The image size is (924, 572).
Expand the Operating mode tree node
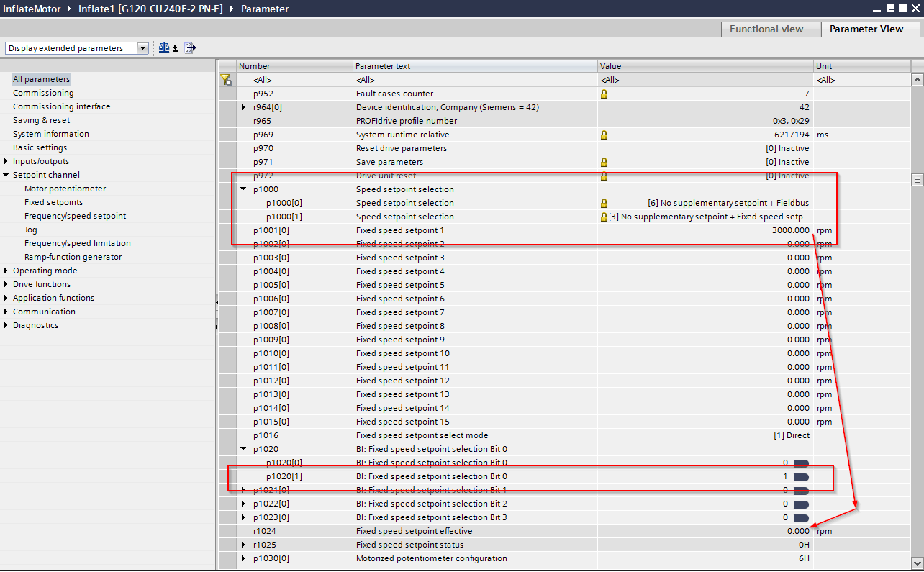tap(6, 271)
